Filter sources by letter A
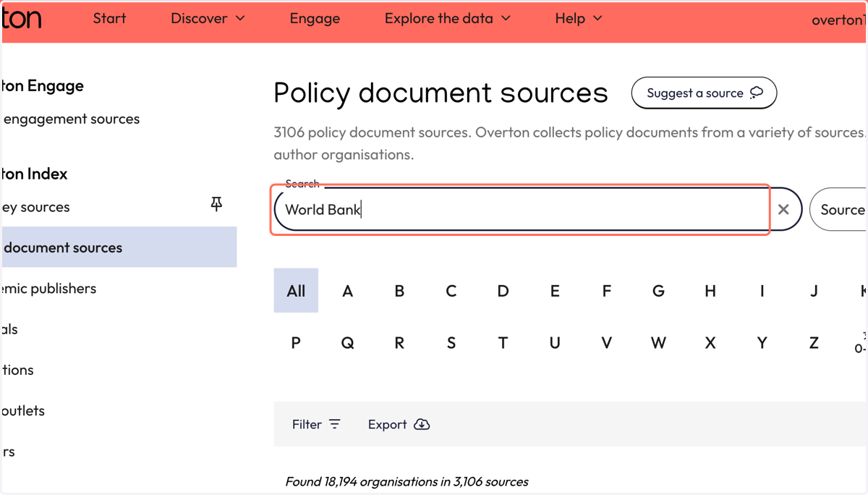The image size is (868, 495). (348, 291)
